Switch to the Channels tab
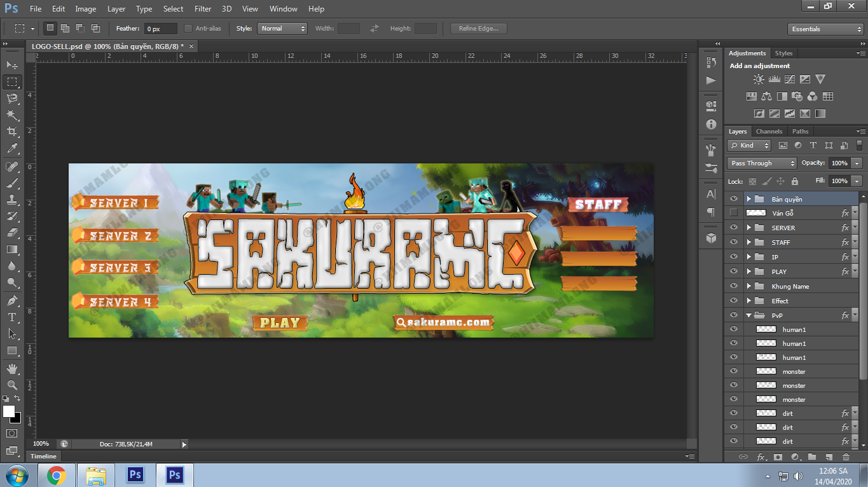The height and width of the screenshot is (487, 868). coord(769,132)
